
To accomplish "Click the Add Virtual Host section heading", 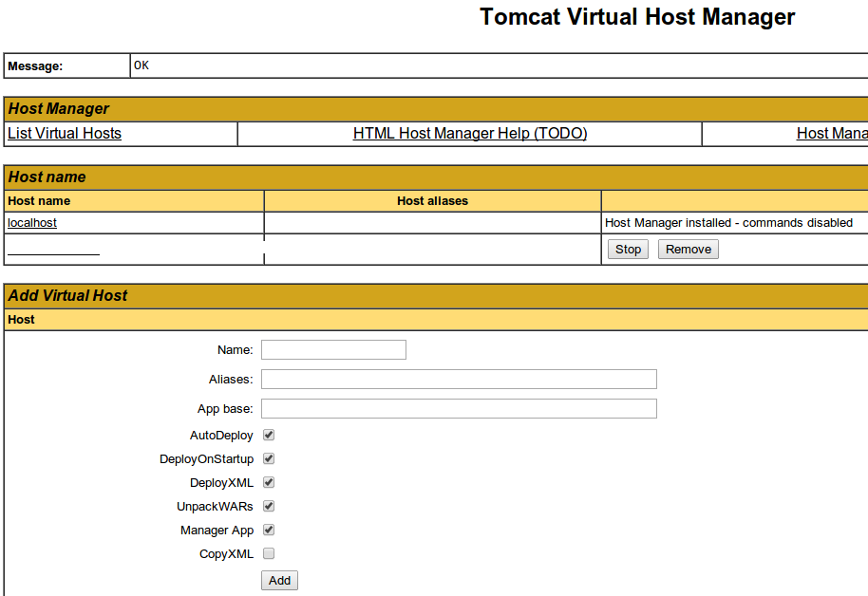I will pos(67,295).
